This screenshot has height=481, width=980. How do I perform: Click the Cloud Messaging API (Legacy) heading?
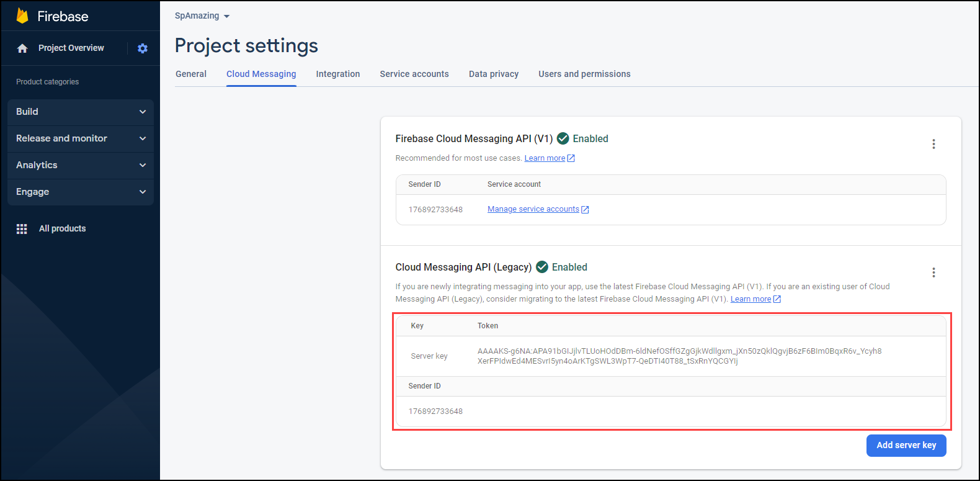463,267
